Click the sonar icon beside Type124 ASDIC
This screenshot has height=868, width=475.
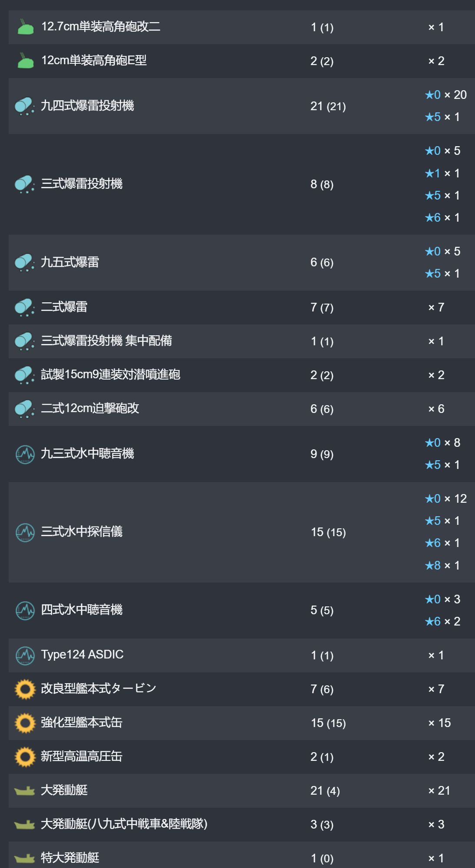coord(25,655)
